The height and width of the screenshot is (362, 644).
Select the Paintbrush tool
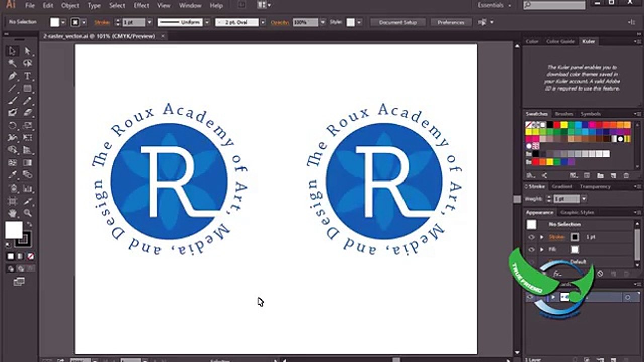13,101
